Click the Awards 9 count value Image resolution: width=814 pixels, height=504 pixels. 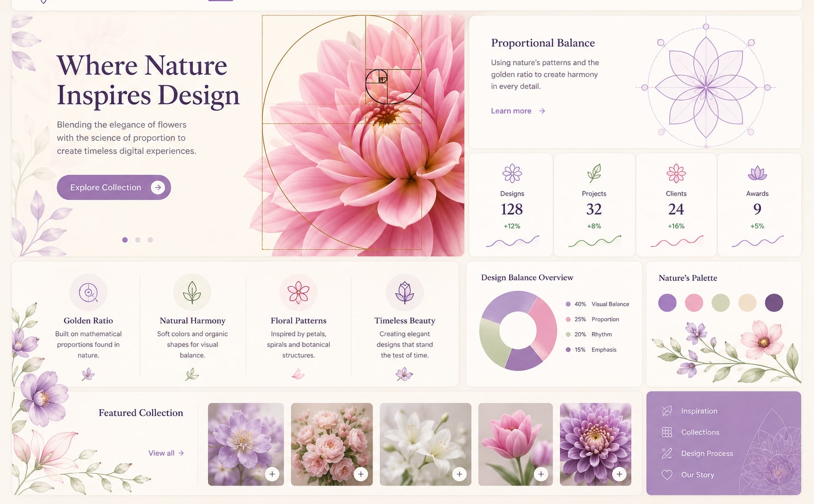click(757, 209)
